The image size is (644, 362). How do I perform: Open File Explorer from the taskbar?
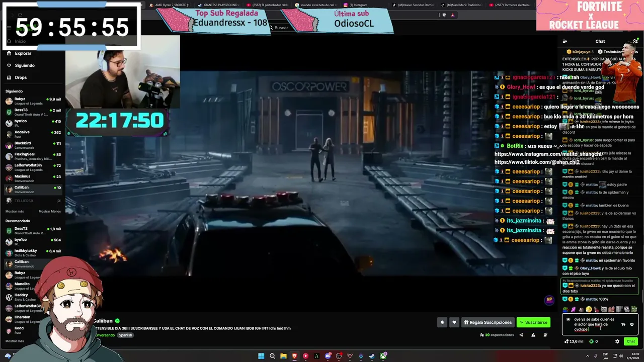tap(283, 356)
